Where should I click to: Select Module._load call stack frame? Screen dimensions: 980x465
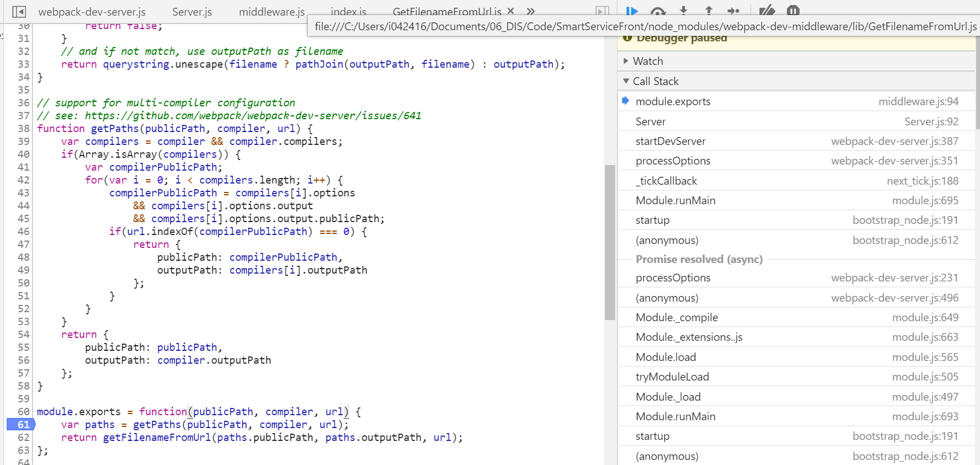[x=796, y=397]
